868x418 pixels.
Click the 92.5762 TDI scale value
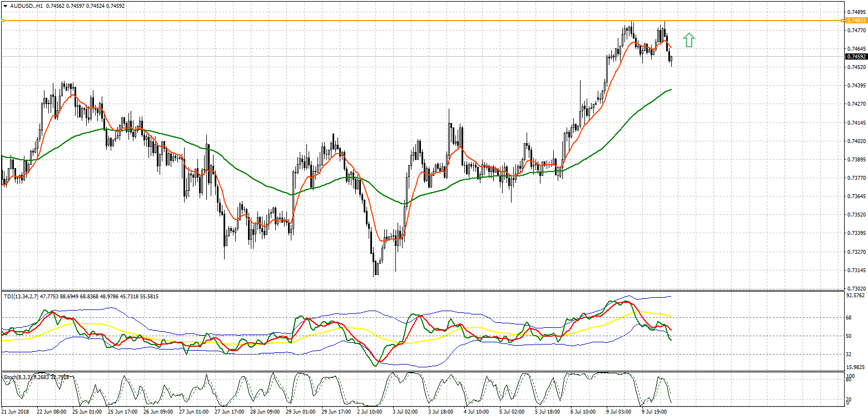(856, 297)
